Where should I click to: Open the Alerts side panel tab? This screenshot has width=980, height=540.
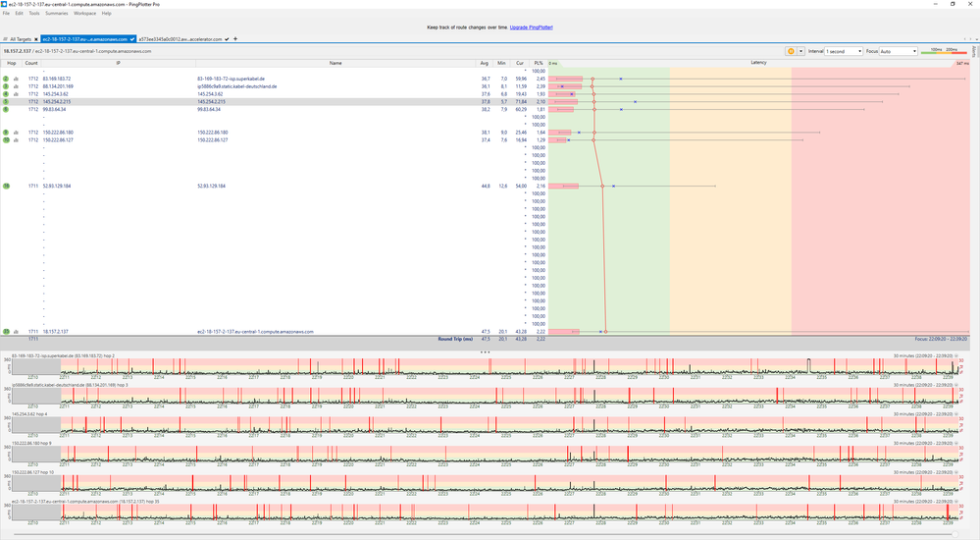point(974,52)
